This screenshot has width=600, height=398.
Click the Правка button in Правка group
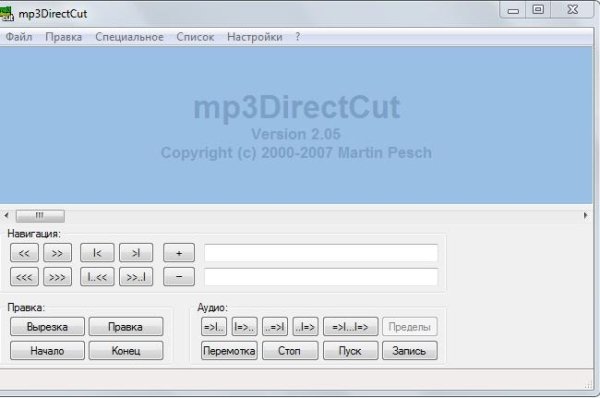tap(126, 327)
